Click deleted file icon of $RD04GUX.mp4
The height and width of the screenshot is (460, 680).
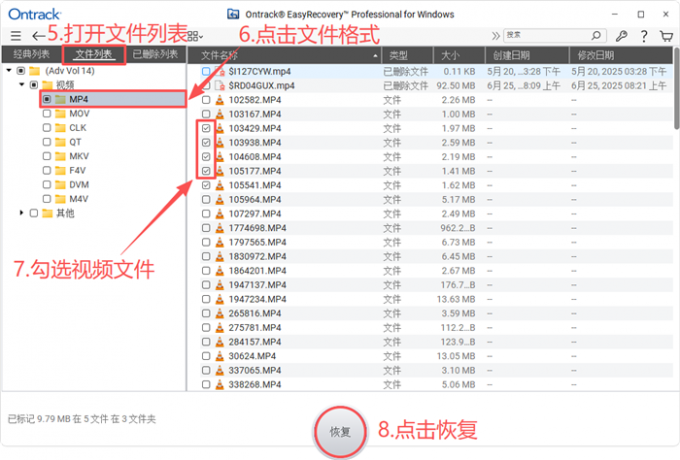pos(220,86)
